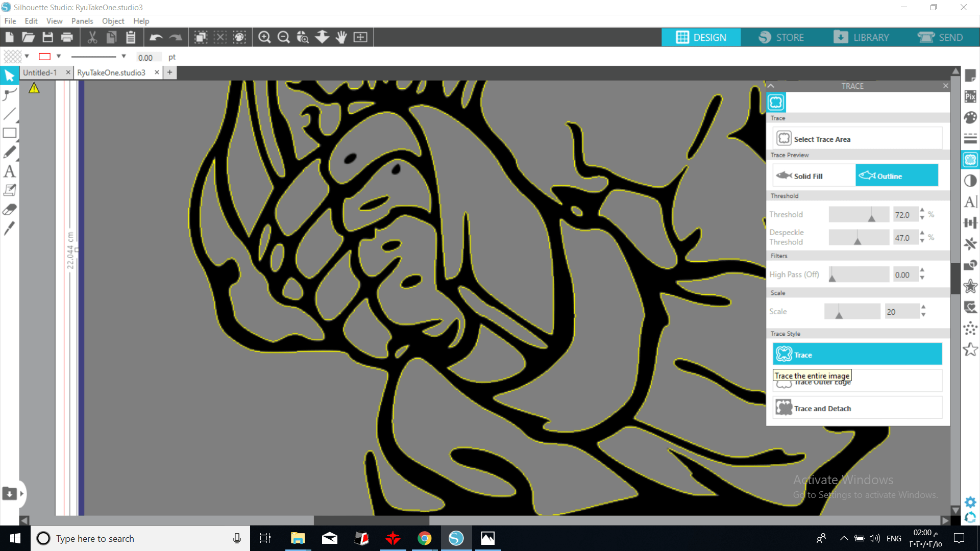Open the Text Style panel

click(970, 202)
